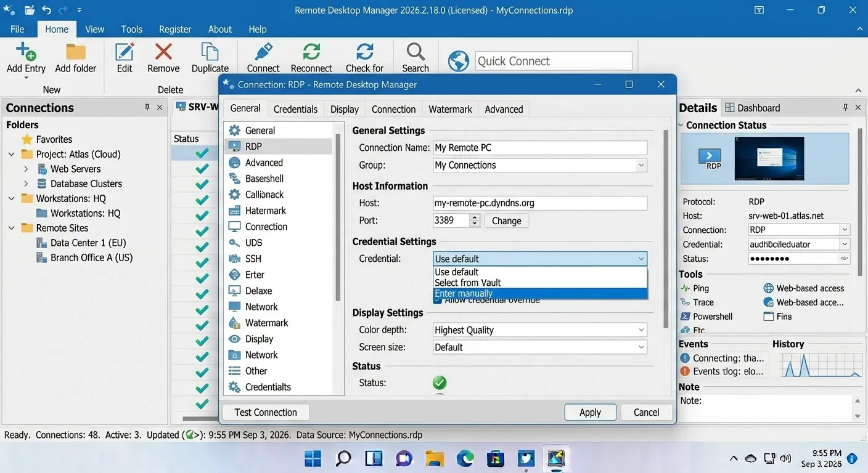Open the Credential dropdown in Details panel

845,244
